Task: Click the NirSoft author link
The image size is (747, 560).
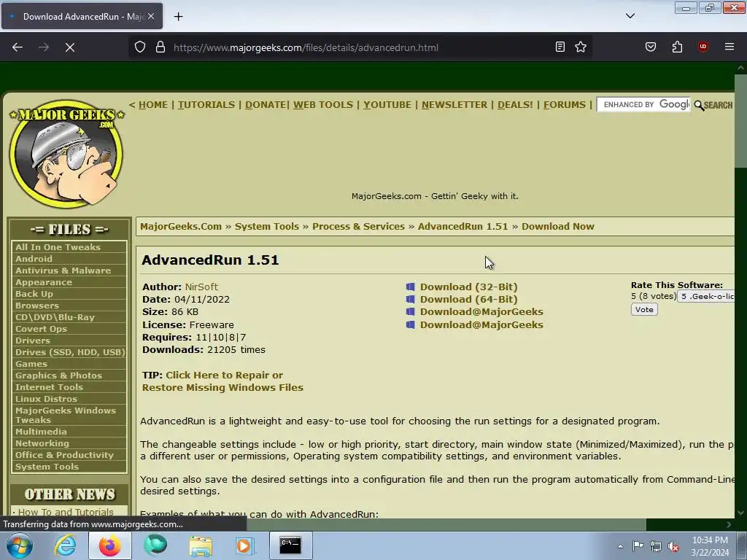Action: pos(201,287)
